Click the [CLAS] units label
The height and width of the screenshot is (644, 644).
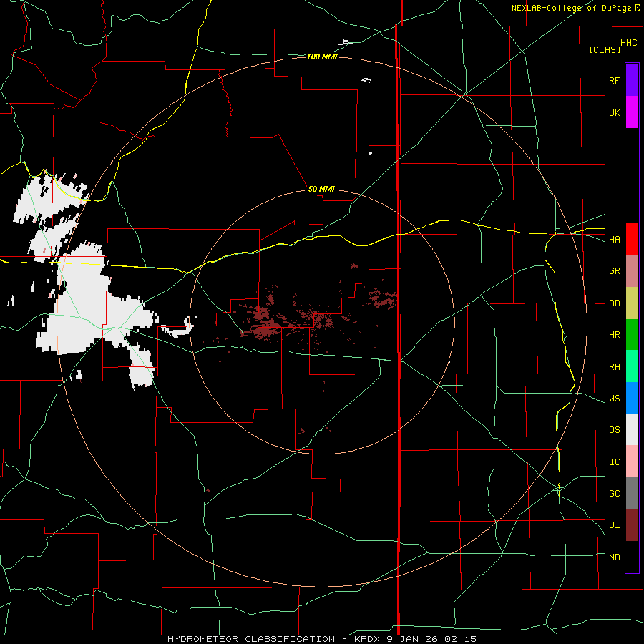(x=605, y=49)
